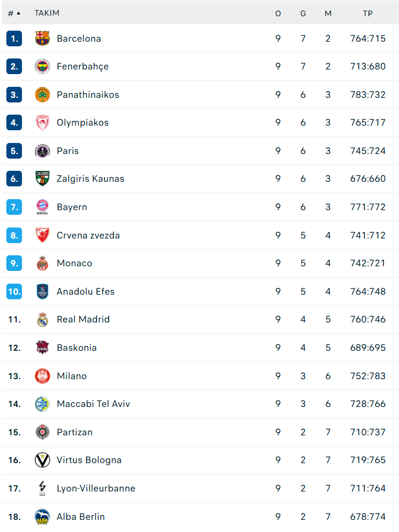Click the Barcelona club logo
Screen dimensions: 399x532
[x=42, y=38]
